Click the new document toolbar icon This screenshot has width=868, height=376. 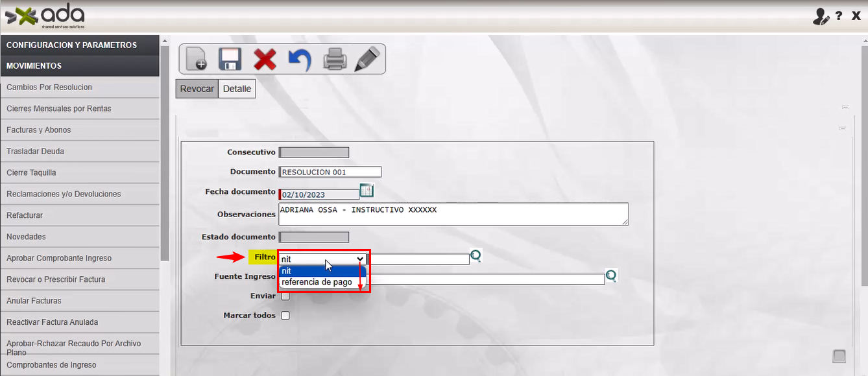click(x=196, y=59)
